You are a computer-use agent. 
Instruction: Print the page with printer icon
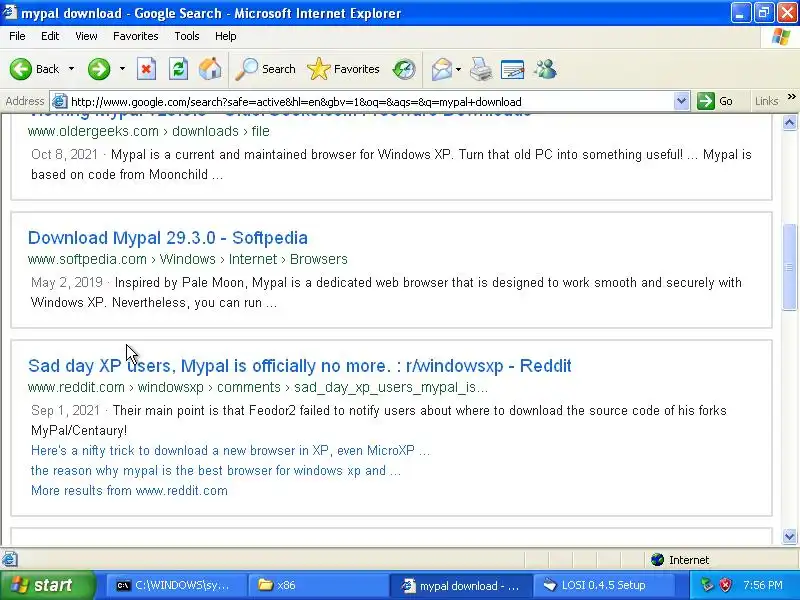tap(481, 69)
